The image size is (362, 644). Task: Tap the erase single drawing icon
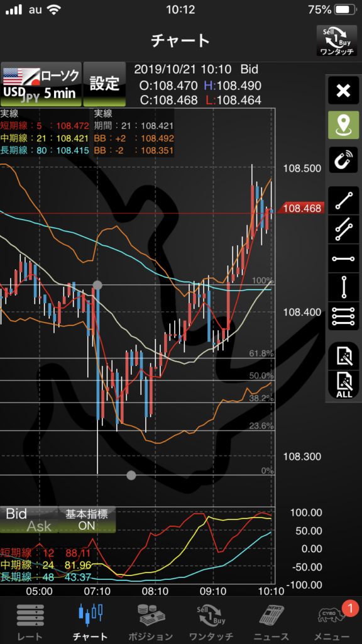[344, 356]
